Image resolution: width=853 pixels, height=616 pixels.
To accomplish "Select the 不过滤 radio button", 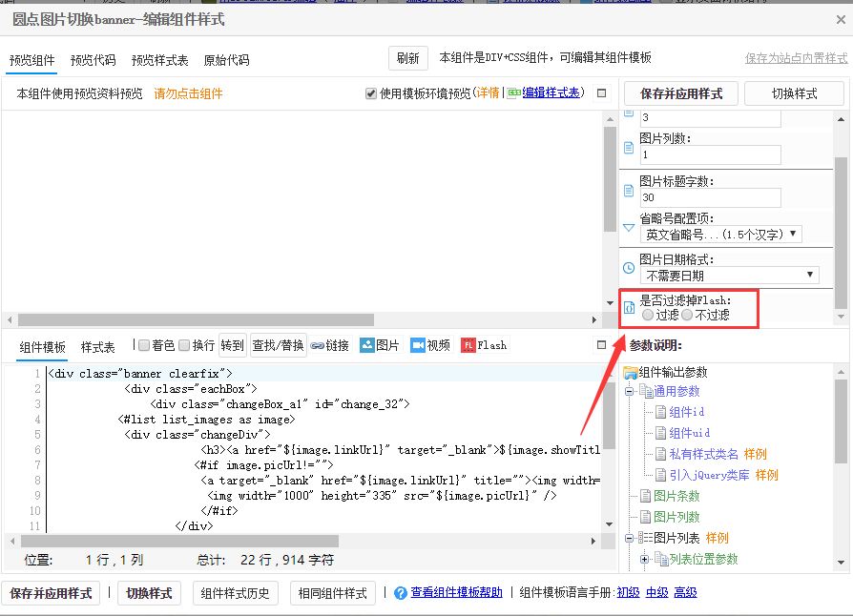I will tap(687, 315).
